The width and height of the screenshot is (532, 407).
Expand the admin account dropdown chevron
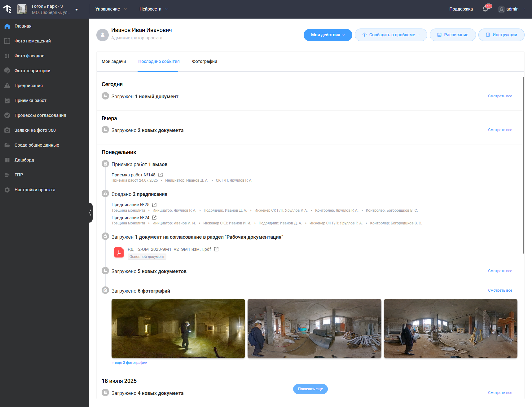tap(524, 9)
